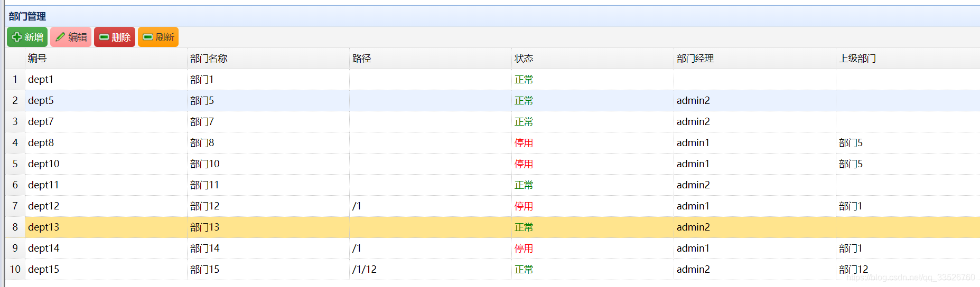This screenshot has width=980, height=287.
Task: Select the highlighted dept13 cell
Action: (106, 227)
